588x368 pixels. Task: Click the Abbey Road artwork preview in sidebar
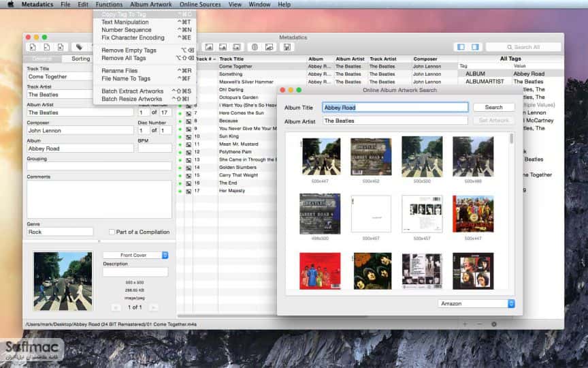(x=63, y=281)
